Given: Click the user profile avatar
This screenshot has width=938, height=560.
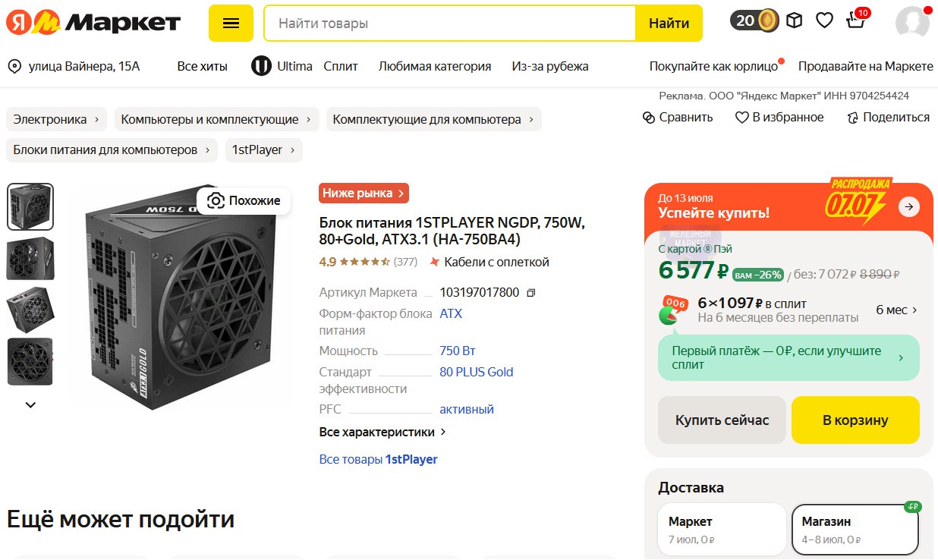Looking at the screenshot, I should coord(912,22).
